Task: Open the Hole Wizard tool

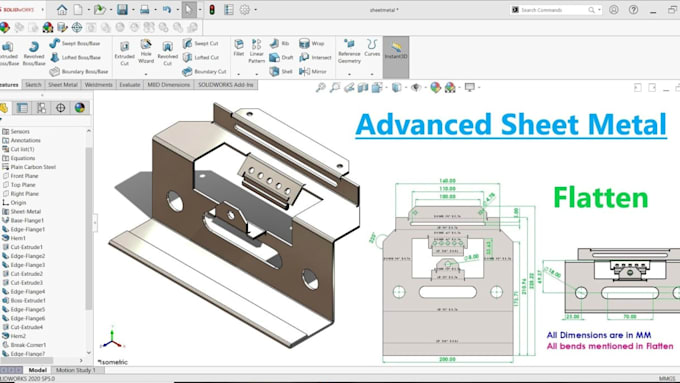Action: (x=146, y=50)
